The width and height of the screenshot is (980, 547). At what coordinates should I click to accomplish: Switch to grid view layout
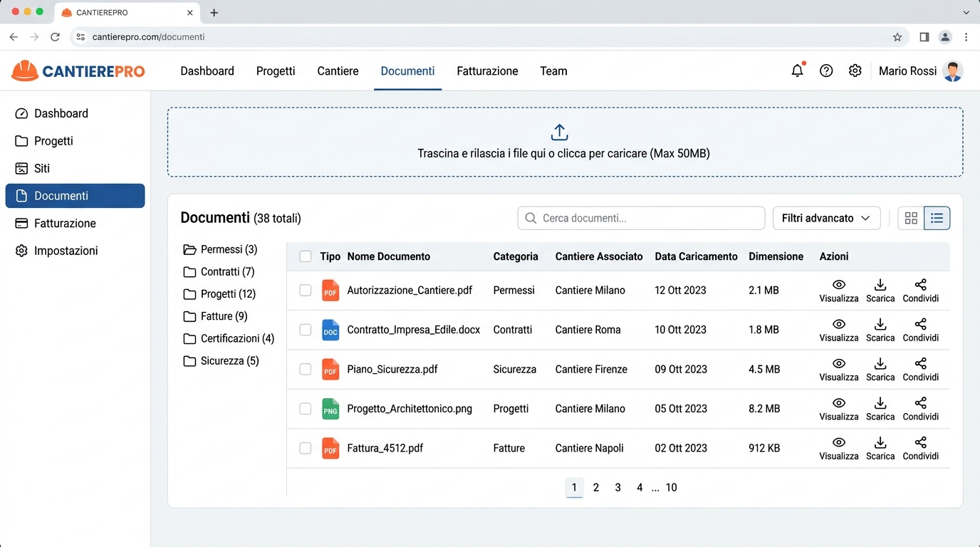[x=911, y=218]
